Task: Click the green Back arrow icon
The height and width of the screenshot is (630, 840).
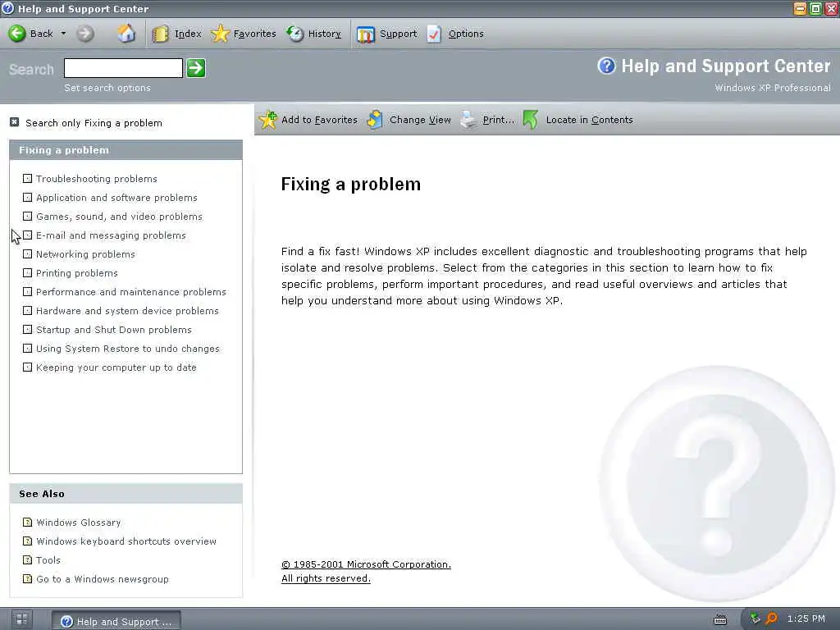Action: (17, 33)
